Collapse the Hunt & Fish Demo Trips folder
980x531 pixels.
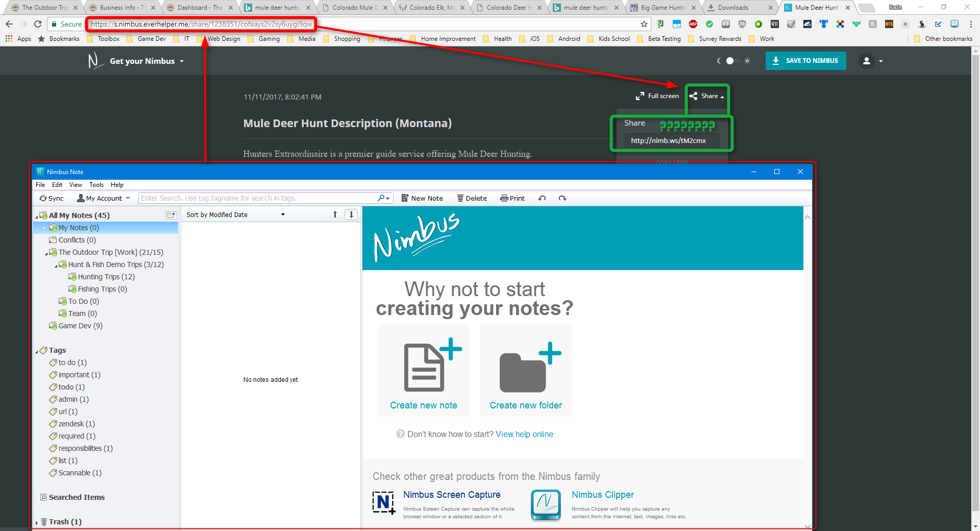56,265
